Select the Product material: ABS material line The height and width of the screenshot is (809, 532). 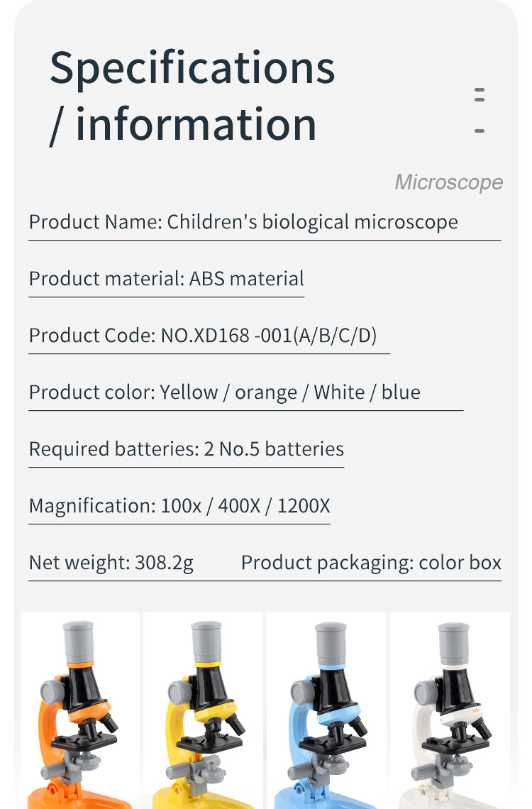tap(166, 279)
